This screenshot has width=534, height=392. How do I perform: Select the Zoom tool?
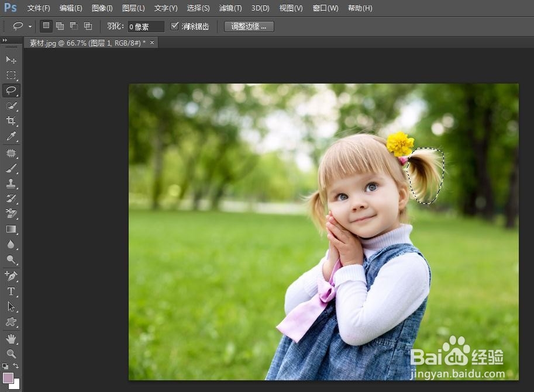[11, 354]
